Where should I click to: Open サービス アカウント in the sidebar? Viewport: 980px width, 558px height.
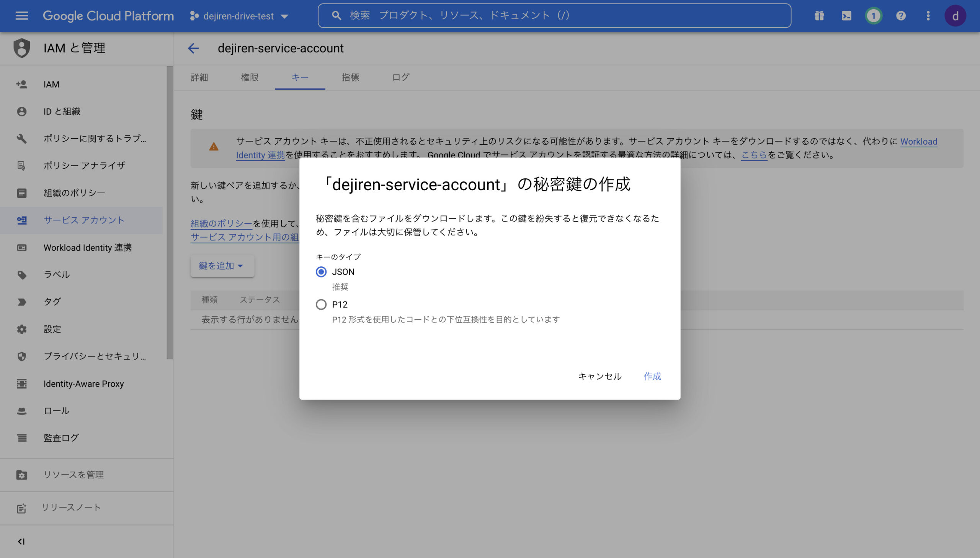81,220
